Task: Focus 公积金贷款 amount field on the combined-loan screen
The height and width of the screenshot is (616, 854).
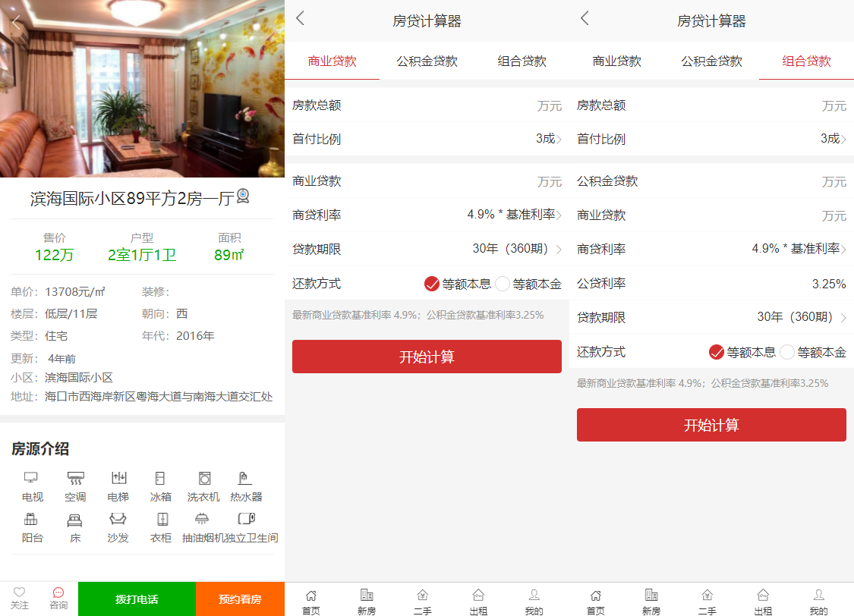Action: (712, 181)
